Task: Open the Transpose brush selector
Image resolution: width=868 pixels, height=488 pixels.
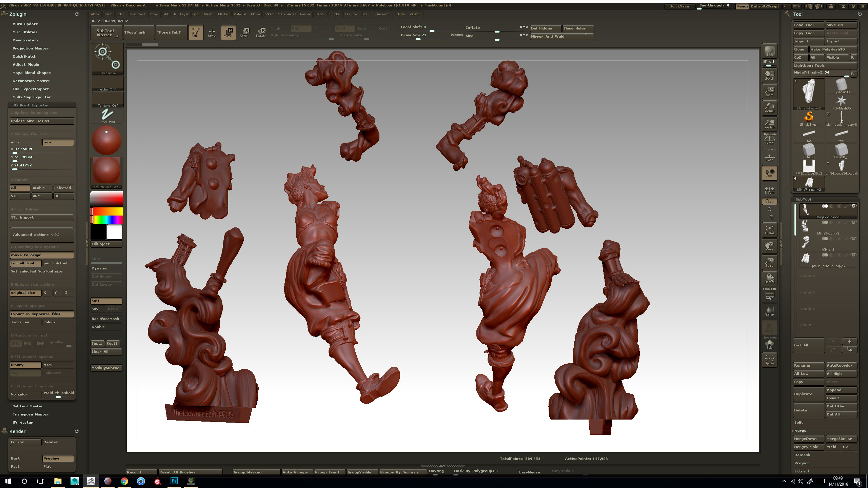Action: click(107, 59)
